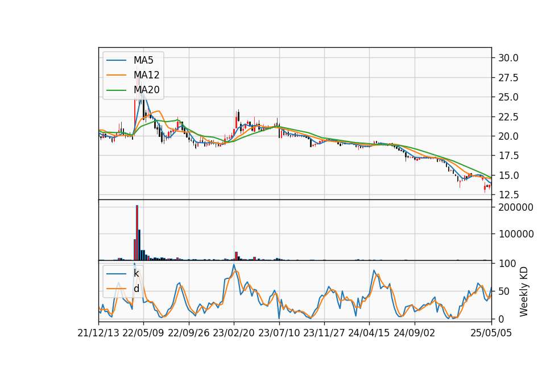Click the 23/11/27 date tick label

[324, 333]
